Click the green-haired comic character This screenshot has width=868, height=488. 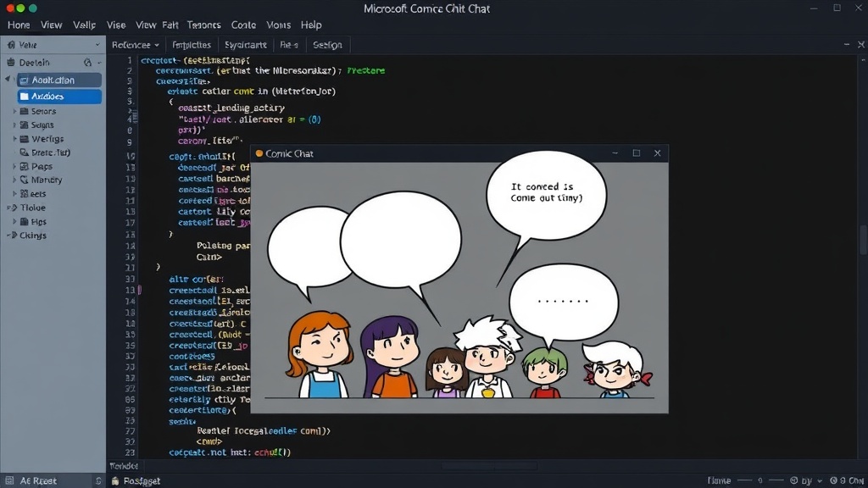pyautogui.click(x=545, y=373)
